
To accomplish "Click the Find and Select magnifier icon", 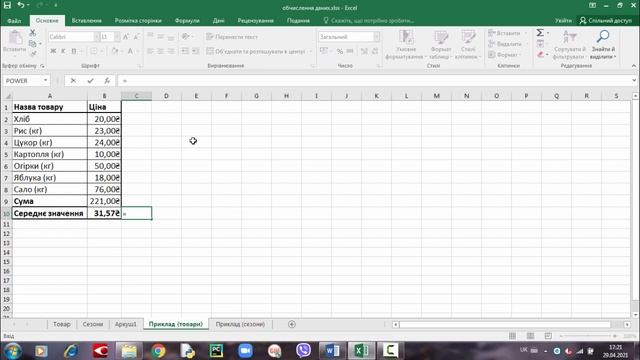I will tap(603, 37).
